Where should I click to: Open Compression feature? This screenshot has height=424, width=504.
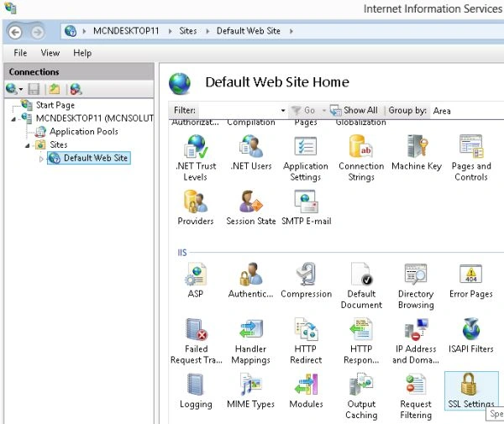point(307,280)
